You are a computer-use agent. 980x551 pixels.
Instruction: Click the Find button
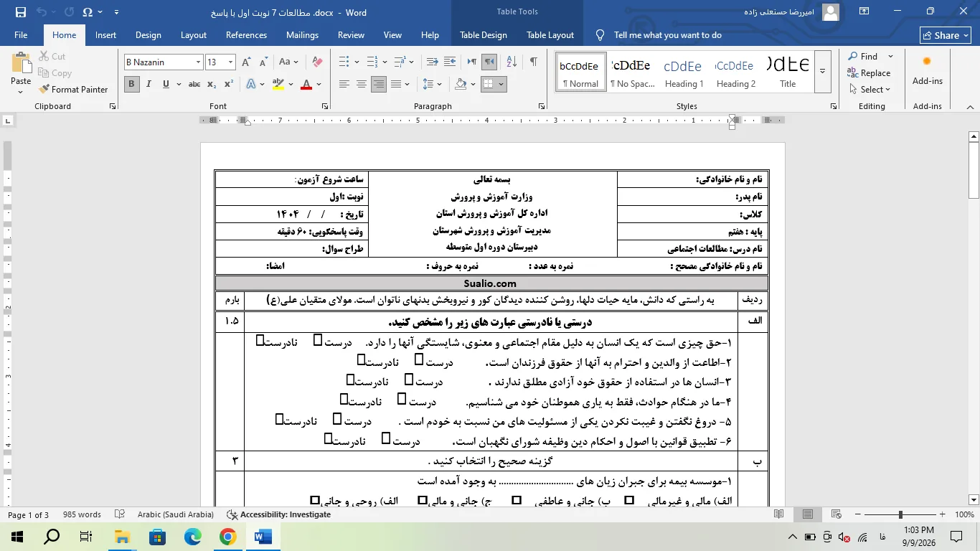click(863, 57)
